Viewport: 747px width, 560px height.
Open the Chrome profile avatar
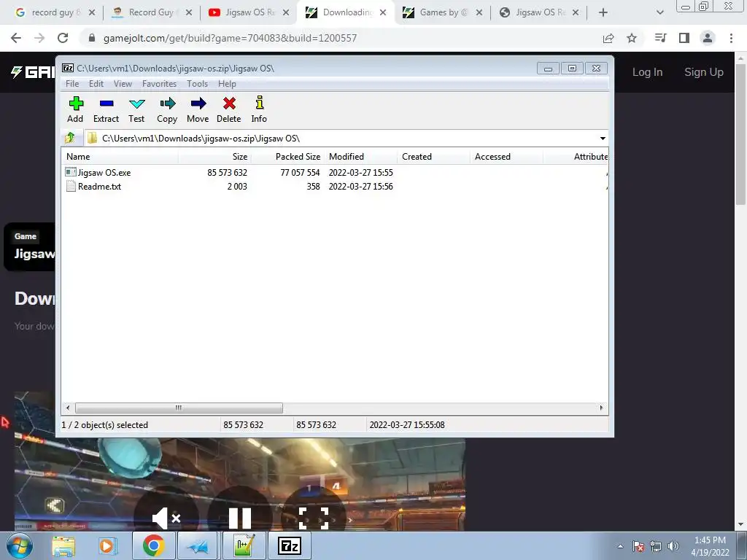pos(708,38)
